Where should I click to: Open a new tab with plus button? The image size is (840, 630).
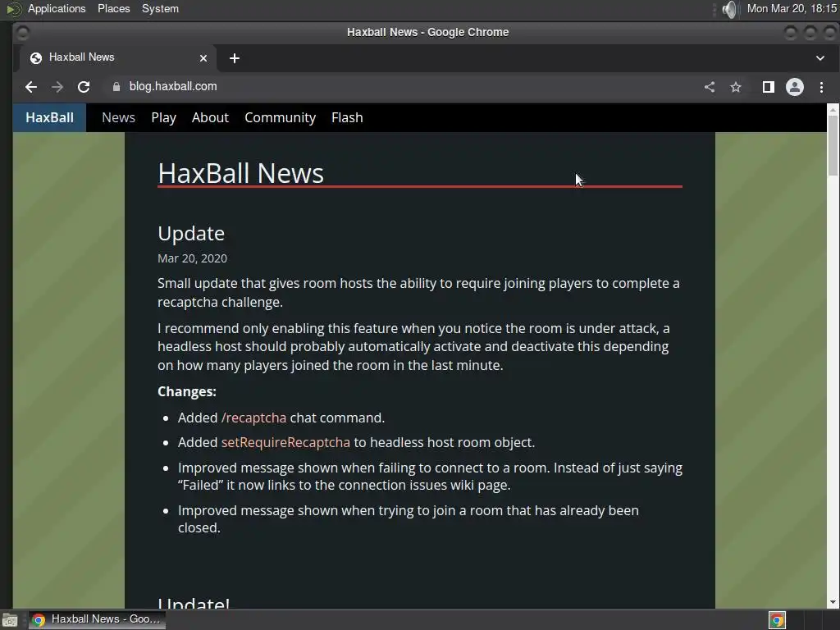pos(234,58)
